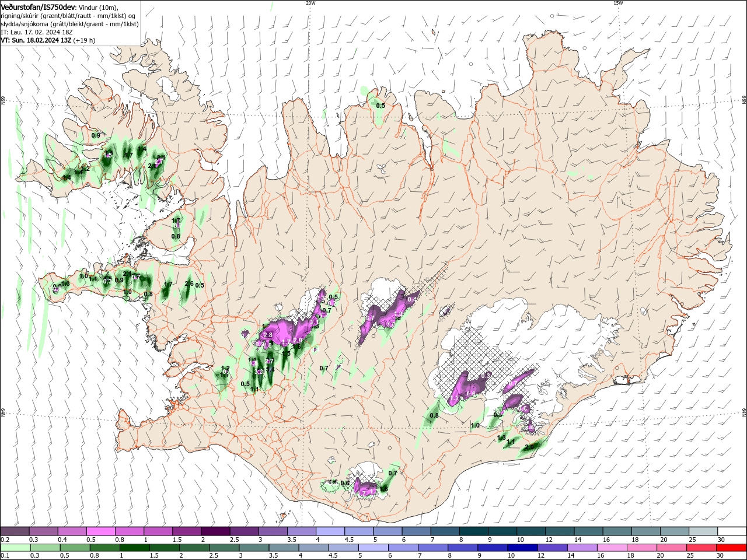This screenshot has height=560, width=747.
Task: Click upper legend swatch between 16 and 18
Action: click(616, 531)
